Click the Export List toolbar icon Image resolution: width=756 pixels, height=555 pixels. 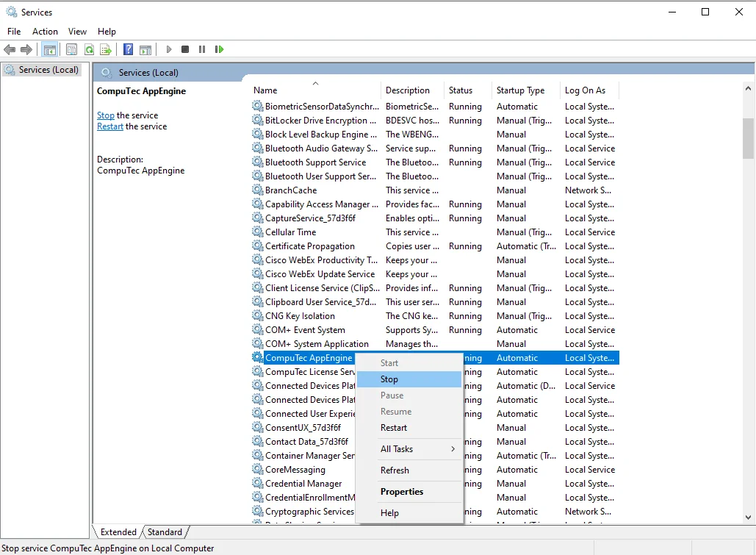click(x=106, y=49)
